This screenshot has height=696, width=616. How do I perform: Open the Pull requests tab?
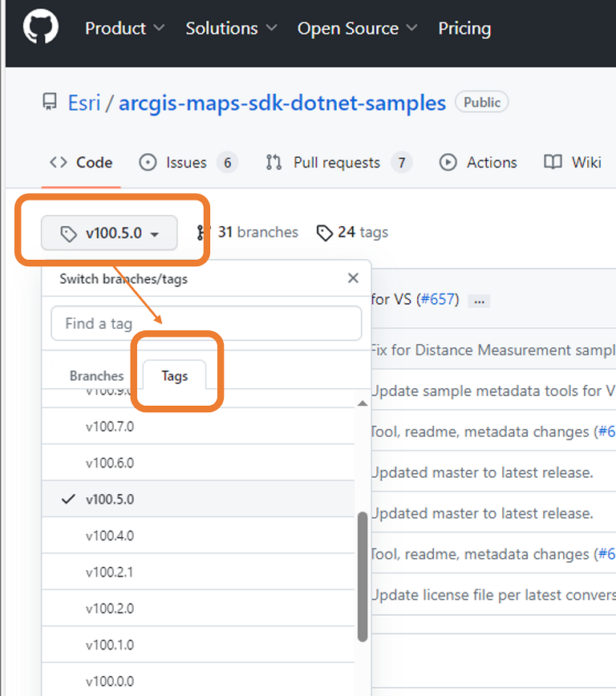(x=338, y=163)
